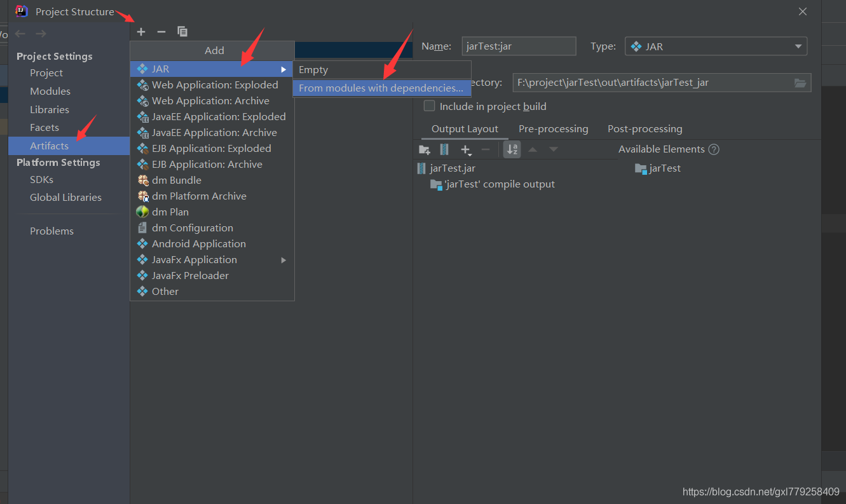Switch to the Pre-processing tab

point(554,129)
